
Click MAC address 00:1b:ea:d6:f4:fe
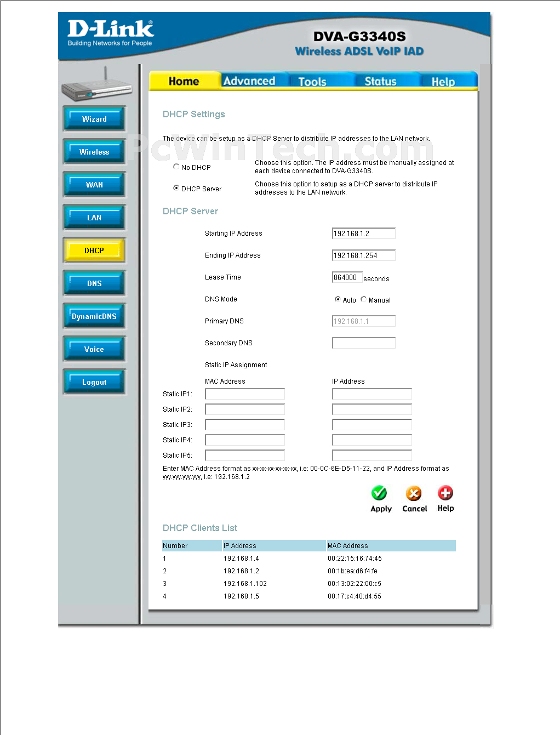(352, 571)
